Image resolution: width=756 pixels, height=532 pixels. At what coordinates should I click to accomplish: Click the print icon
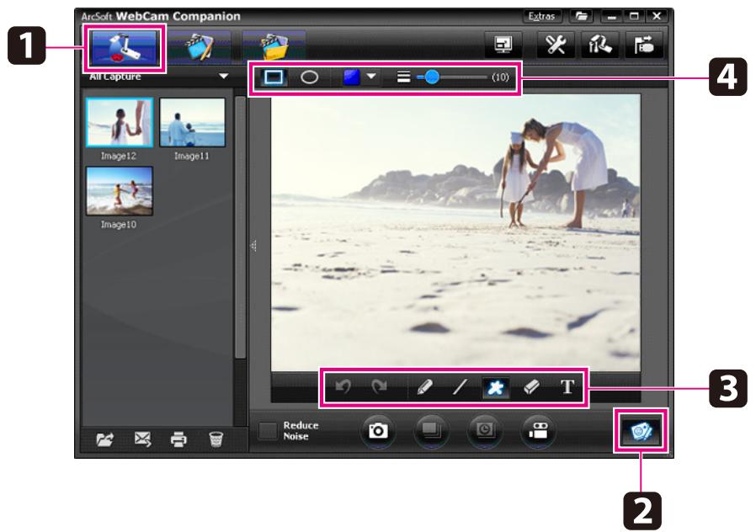point(178,439)
